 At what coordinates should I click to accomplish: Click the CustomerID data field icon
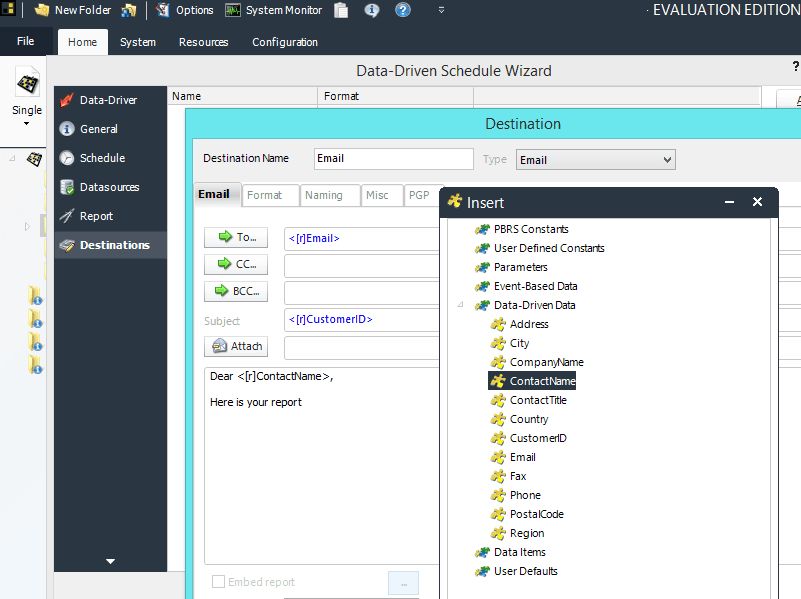(498, 438)
